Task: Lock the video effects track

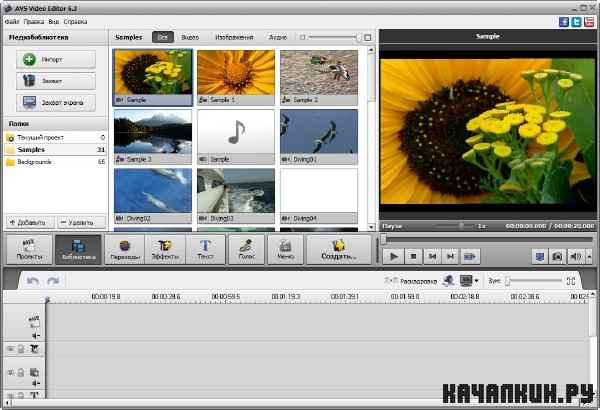Action: click(x=21, y=349)
